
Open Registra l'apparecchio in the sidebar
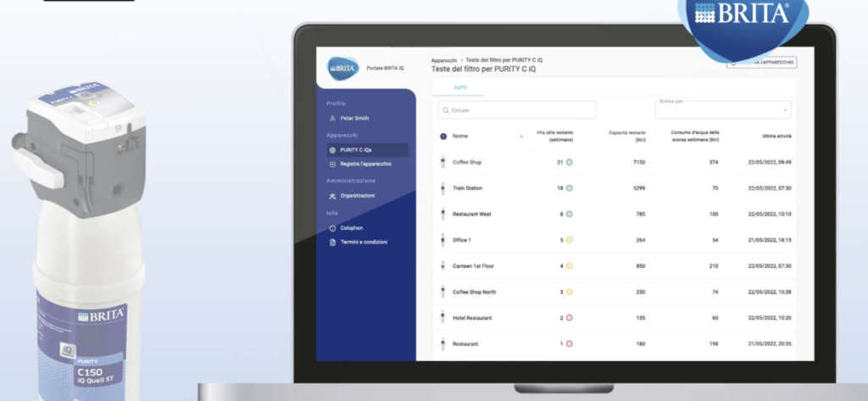click(360, 164)
